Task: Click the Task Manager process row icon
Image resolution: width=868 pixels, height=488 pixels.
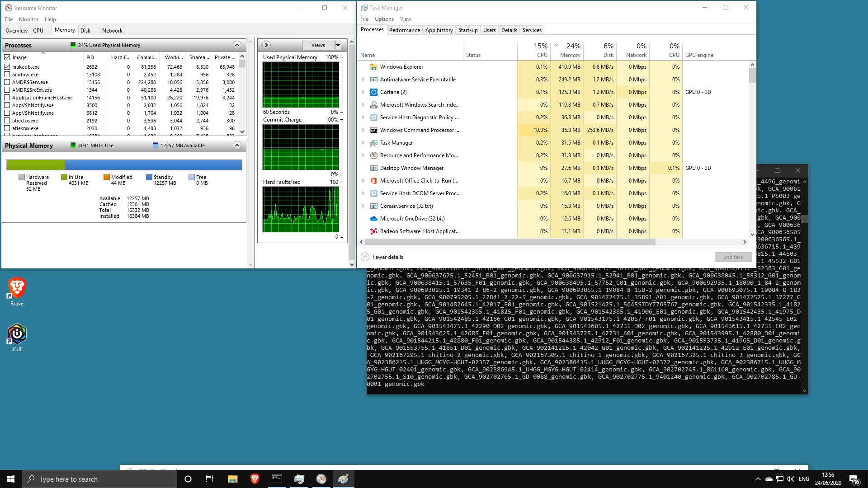Action: tap(373, 143)
